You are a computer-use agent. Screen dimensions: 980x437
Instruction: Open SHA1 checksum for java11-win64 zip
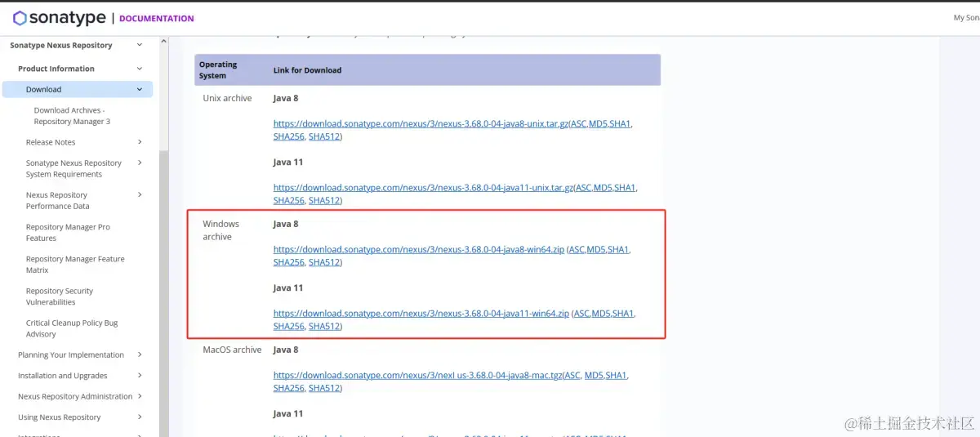(625, 314)
